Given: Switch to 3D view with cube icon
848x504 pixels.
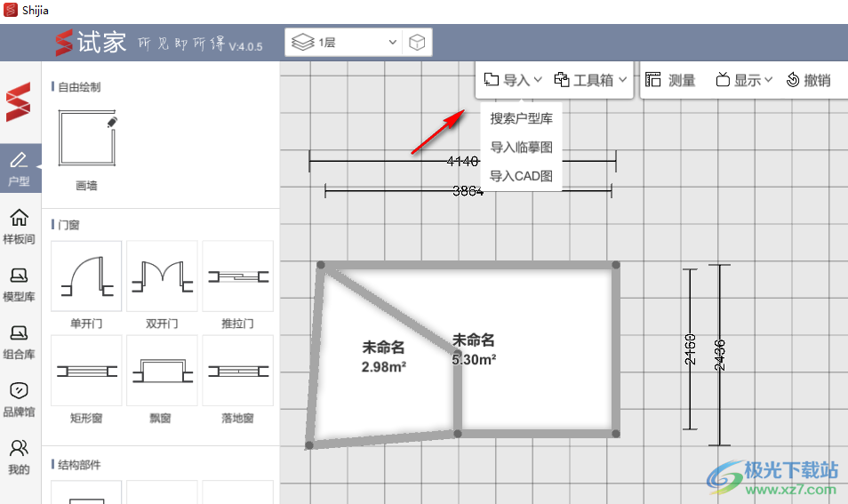Looking at the screenshot, I should click(x=417, y=42).
